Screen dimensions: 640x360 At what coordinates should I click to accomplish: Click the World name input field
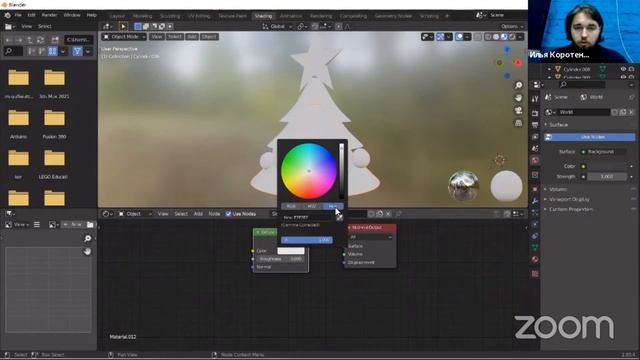click(584, 112)
